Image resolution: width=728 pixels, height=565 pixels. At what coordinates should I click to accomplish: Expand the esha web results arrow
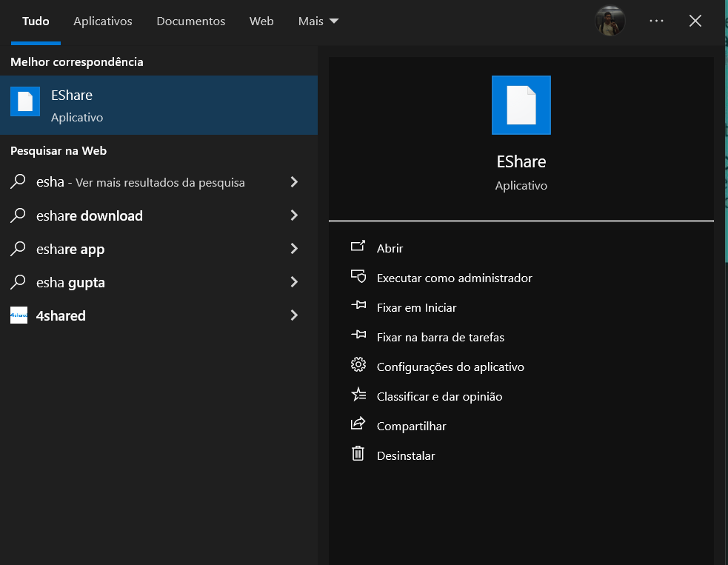coord(294,182)
